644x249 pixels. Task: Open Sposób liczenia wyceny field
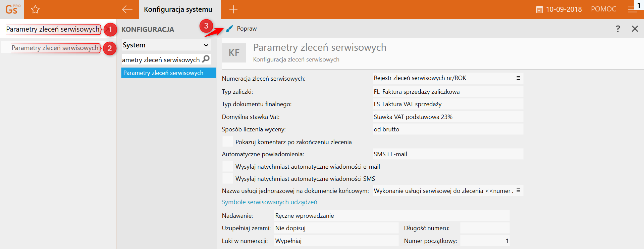(448, 129)
